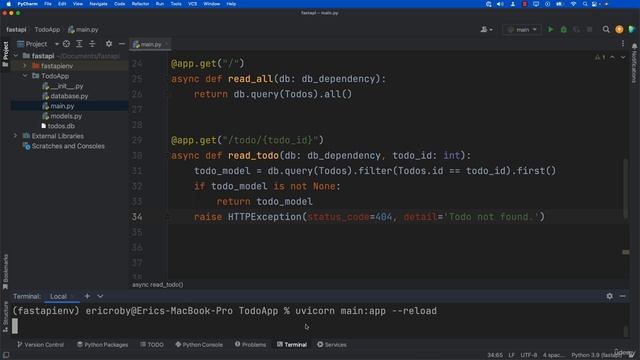This screenshot has height=360, width=640.
Task: Open models.py file
Action: (x=62, y=116)
